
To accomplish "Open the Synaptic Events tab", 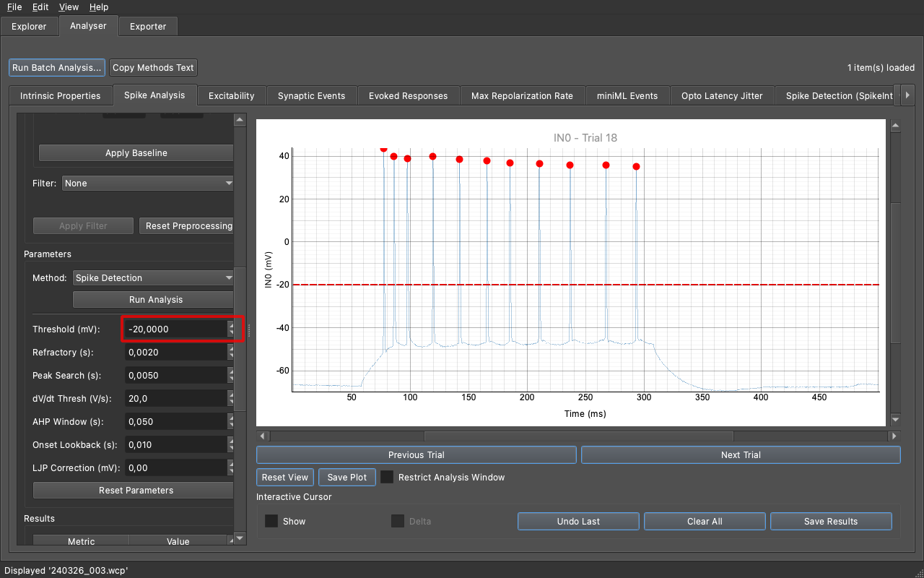I will (311, 95).
